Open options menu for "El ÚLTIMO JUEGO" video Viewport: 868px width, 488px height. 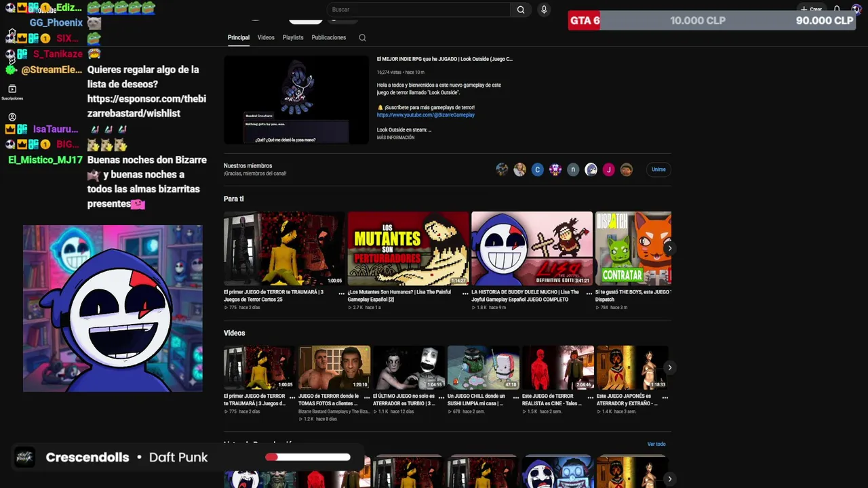click(441, 397)
